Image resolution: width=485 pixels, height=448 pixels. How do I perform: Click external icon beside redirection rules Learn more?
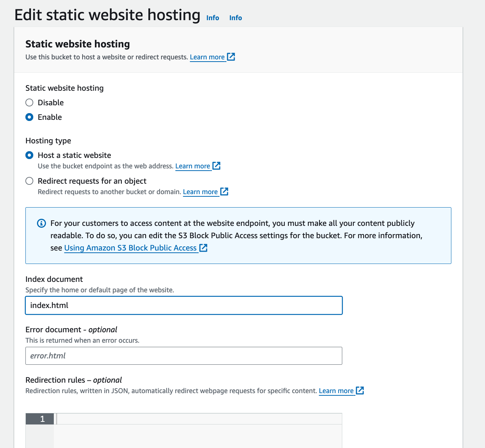coord(360,391)
